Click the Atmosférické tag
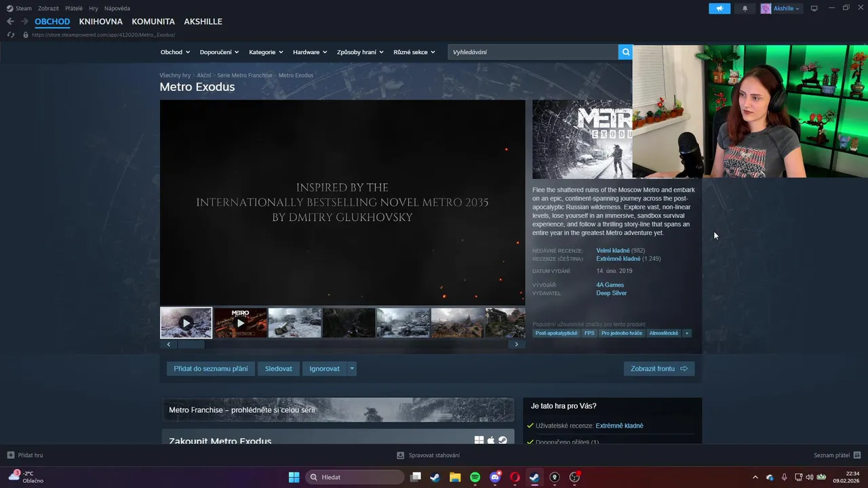This screenshot has width=868, height=488. point(664,333)
